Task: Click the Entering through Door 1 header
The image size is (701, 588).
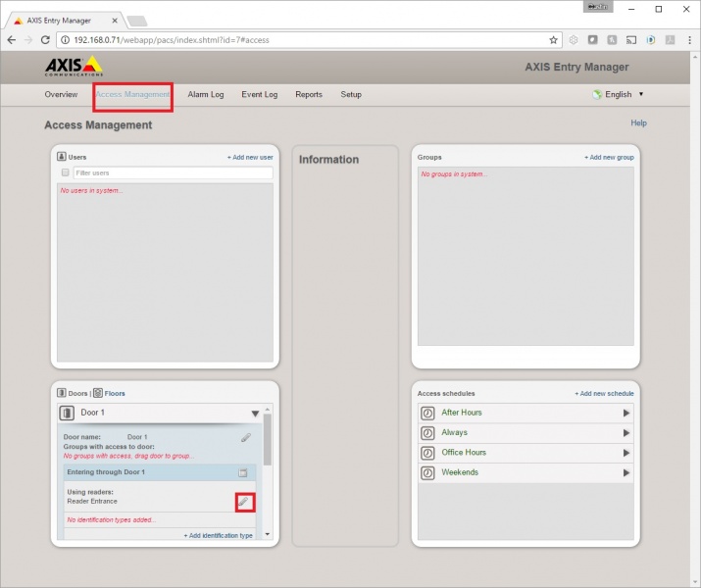Action: (160, 472)
